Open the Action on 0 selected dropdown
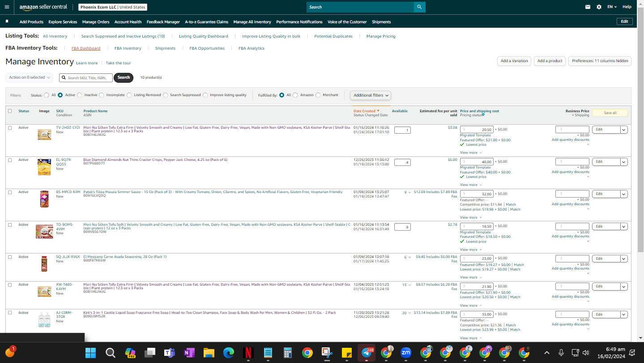 click(29, 77)
